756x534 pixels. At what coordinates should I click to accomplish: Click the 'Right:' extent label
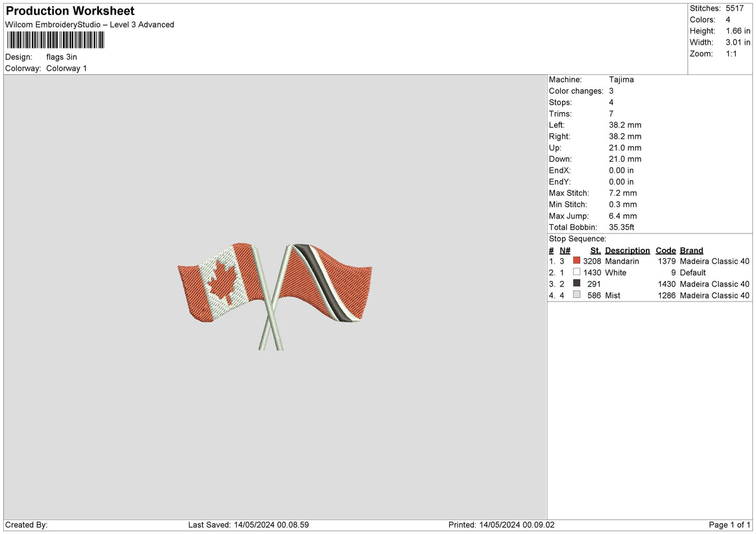pyautogui.click(x=559, y=136)
